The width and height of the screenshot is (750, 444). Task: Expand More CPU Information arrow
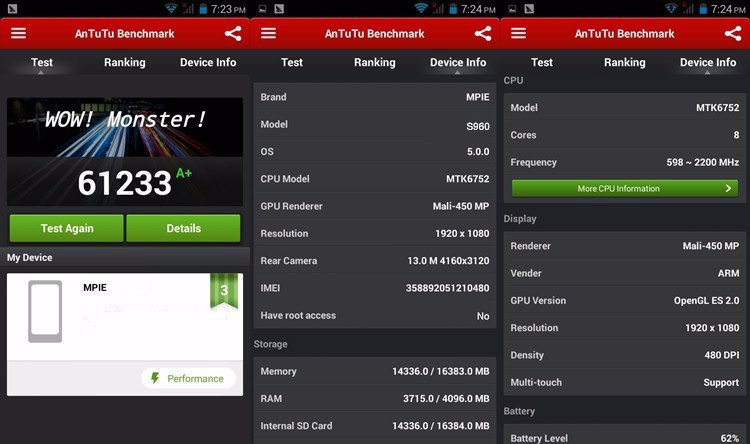729,188
